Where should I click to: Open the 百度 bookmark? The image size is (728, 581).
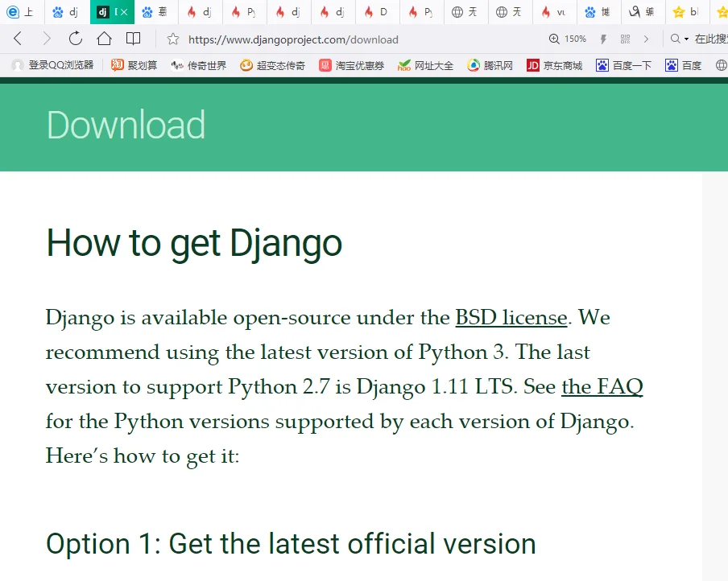coord(683,65)
